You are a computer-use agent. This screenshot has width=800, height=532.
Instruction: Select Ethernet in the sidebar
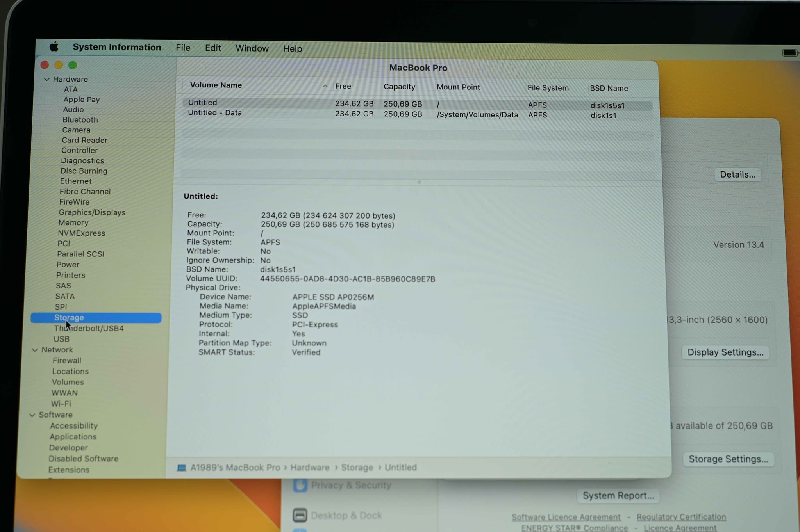coord(76,181)
